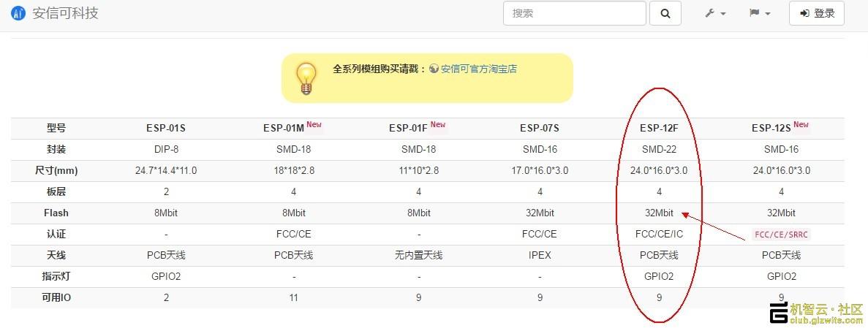This screenshot has height=331, width=868.
Task: Select the ESP-12F column header
Action: coord(659,129)
